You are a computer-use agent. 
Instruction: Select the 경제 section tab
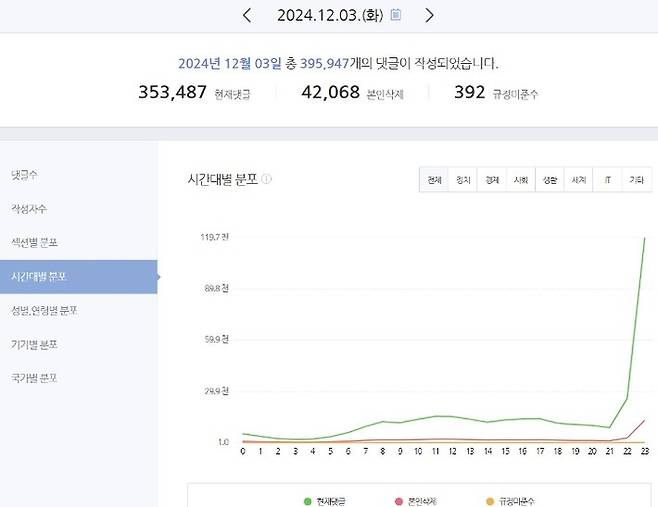(x=492, y=180)
